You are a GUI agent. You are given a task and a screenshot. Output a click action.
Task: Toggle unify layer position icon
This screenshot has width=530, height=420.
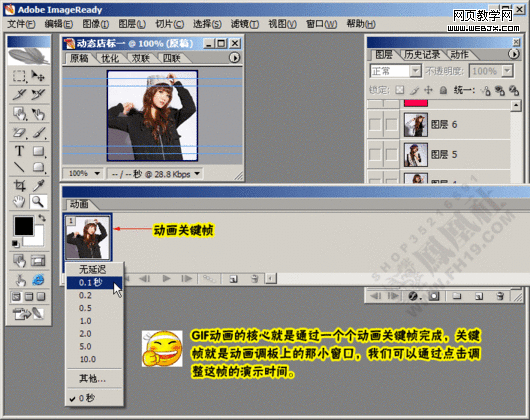[487, 90]
